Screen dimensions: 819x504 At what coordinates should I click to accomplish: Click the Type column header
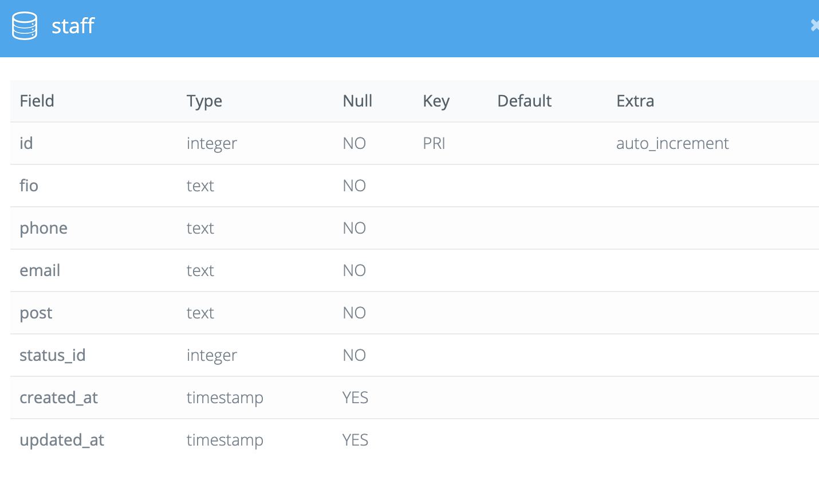click(204, 101)
